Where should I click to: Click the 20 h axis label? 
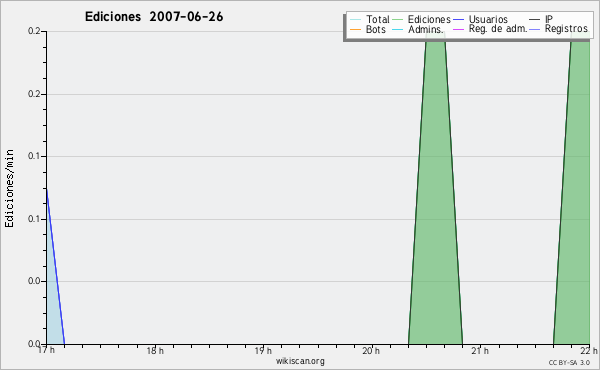point(371,350)
